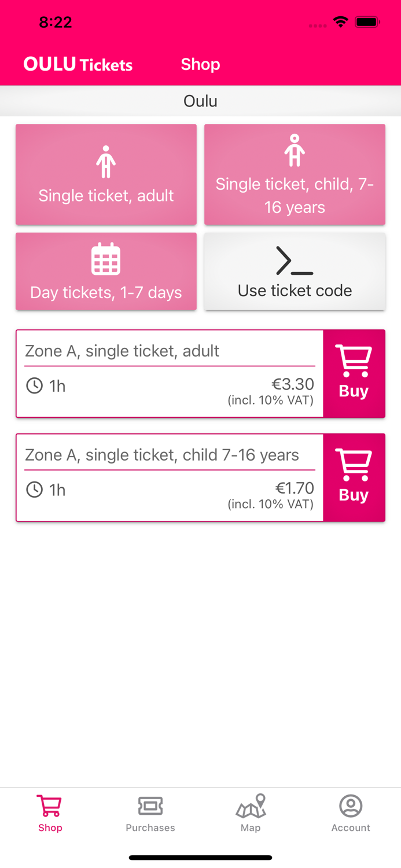Tap the cart icon on the adult Buy button
Viewport: 401px width, 868px height.
click(x=354, y=359)
